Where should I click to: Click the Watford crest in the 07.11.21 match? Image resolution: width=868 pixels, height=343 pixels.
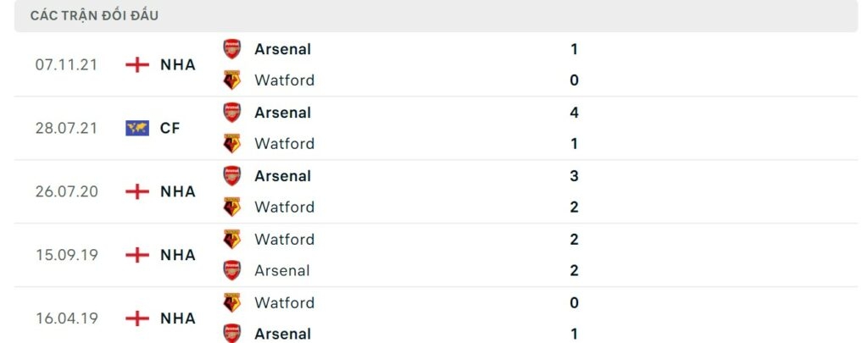point(231,80)
